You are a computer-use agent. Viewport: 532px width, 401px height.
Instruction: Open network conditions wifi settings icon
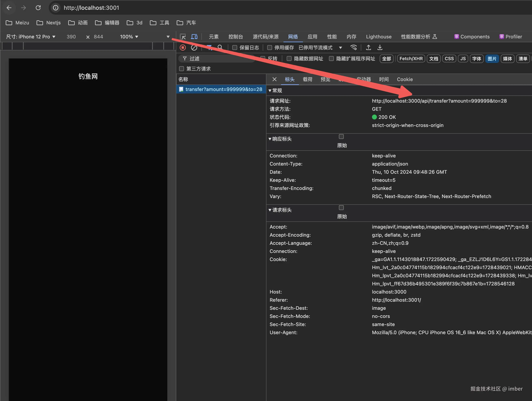(x=353, y=48)
